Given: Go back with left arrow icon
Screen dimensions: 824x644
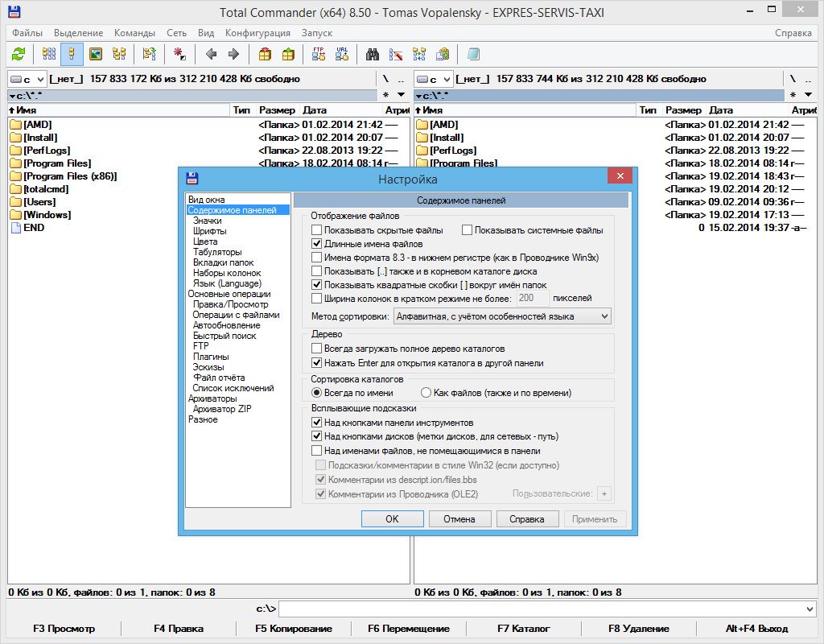Looking at the screenshot, I should (212, 54).
